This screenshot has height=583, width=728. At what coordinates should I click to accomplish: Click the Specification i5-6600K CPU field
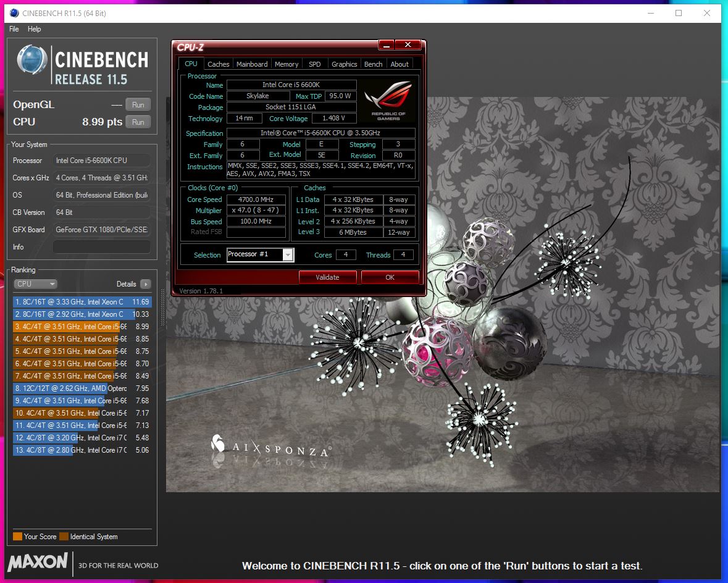320,133
